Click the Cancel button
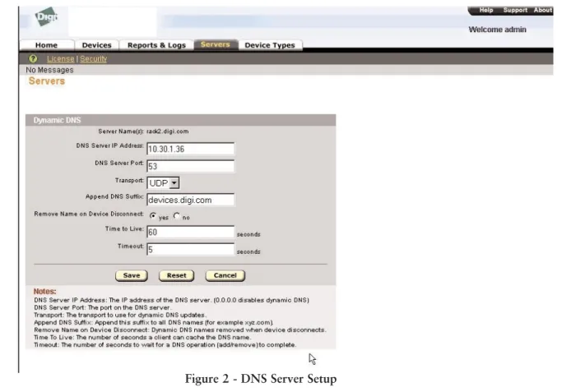 tap(225, 275)
